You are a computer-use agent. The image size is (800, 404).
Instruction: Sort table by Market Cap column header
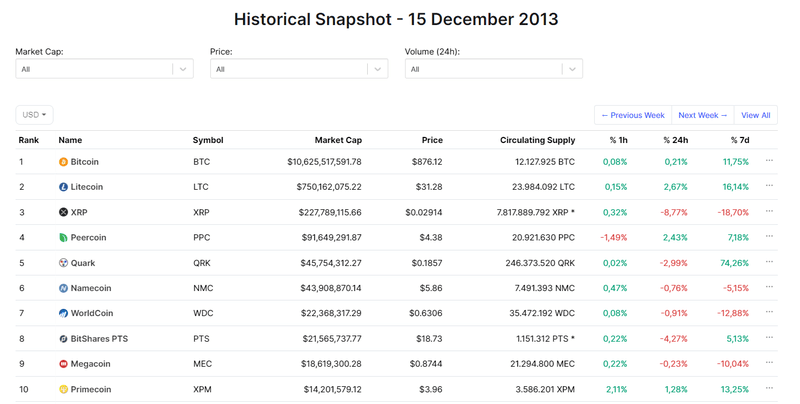point(338,141)
